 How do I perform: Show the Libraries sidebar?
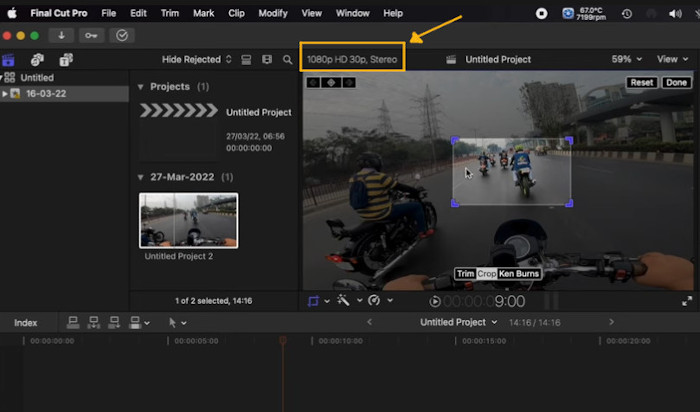[8, 59]
